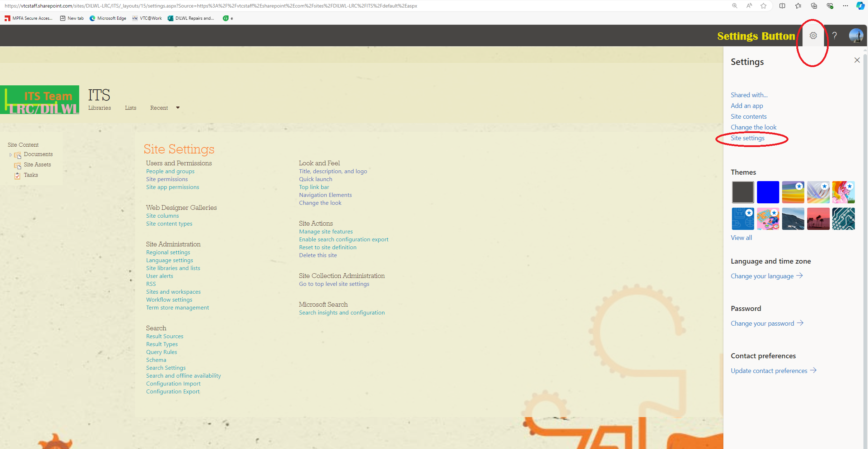This screenshot has width=868, height=449.
Task: Open browser more options ellipsis menu
Action: 845,6
